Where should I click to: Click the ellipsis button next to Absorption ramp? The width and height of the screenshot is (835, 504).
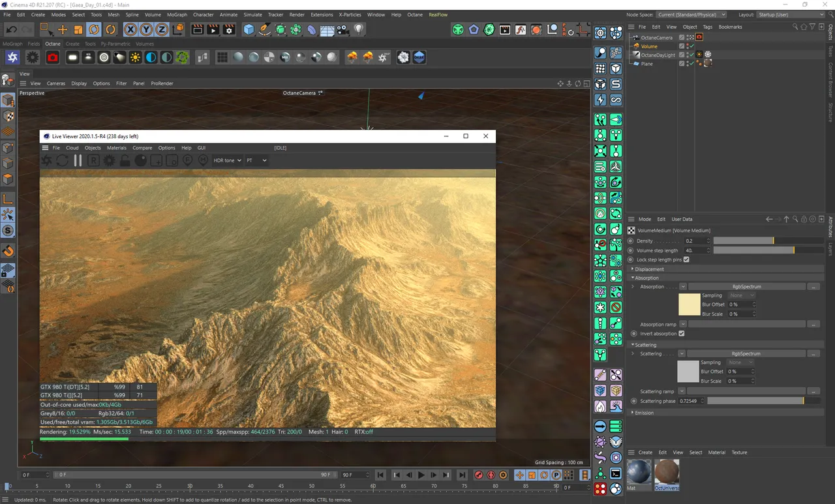coord(813,324)
